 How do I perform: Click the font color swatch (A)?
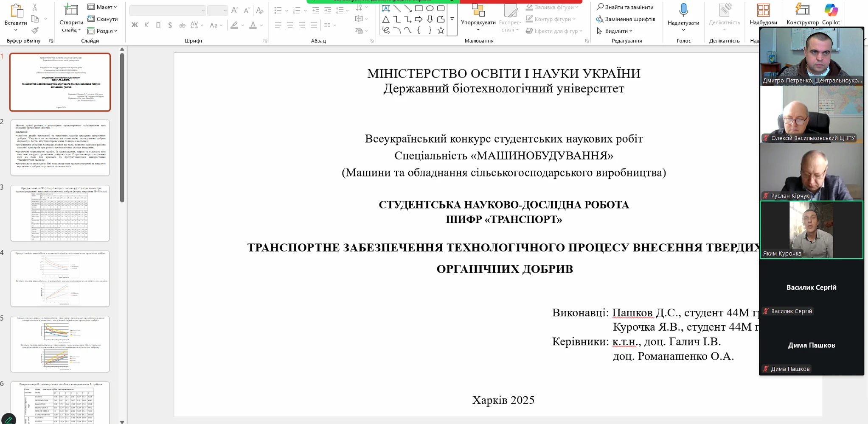coord(253,25)
